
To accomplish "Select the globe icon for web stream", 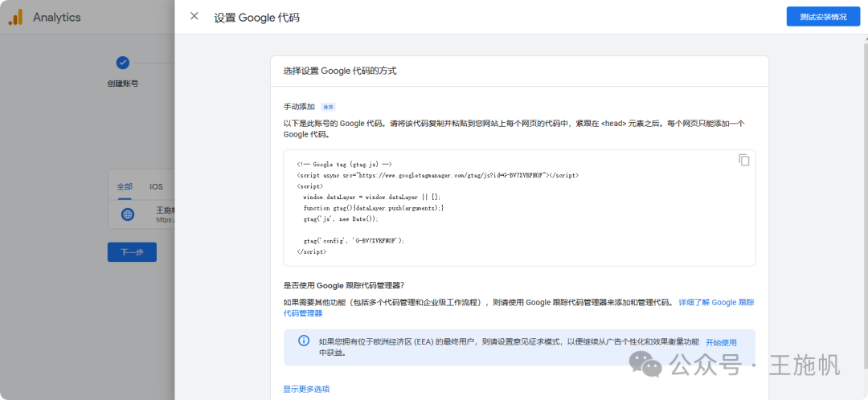I will (x=128, y=214).
